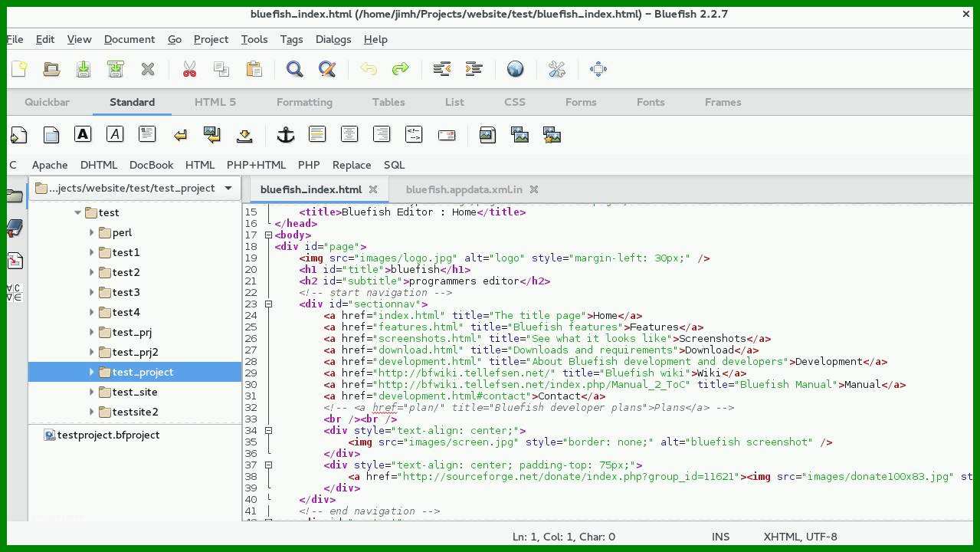Open the File menu

[x=15, y=39]
